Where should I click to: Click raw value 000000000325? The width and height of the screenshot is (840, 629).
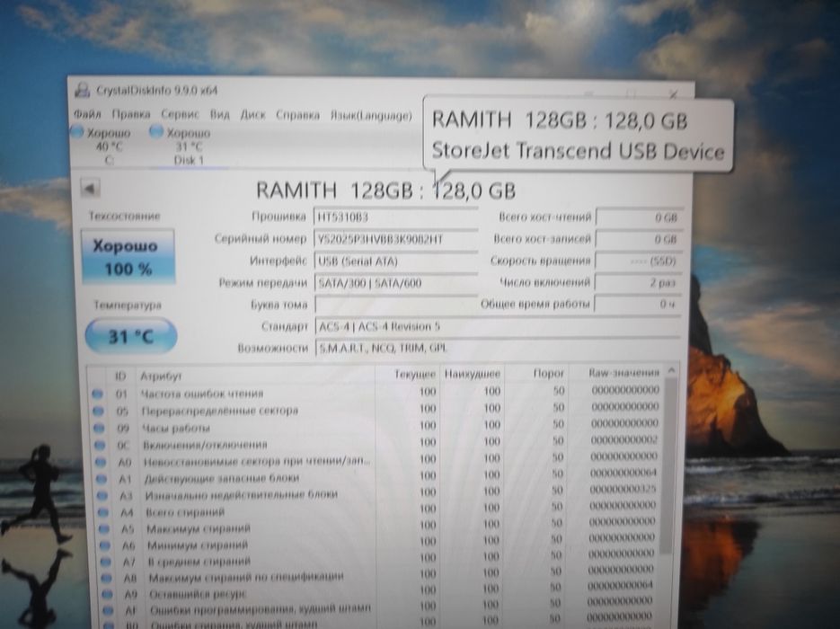tap(623, 489)
